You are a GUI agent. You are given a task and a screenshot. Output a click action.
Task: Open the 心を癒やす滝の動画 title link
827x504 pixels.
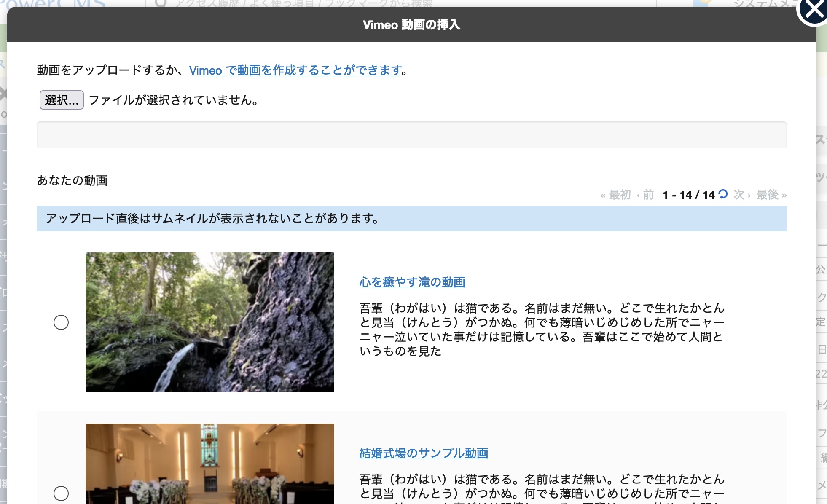click(412, 282)
